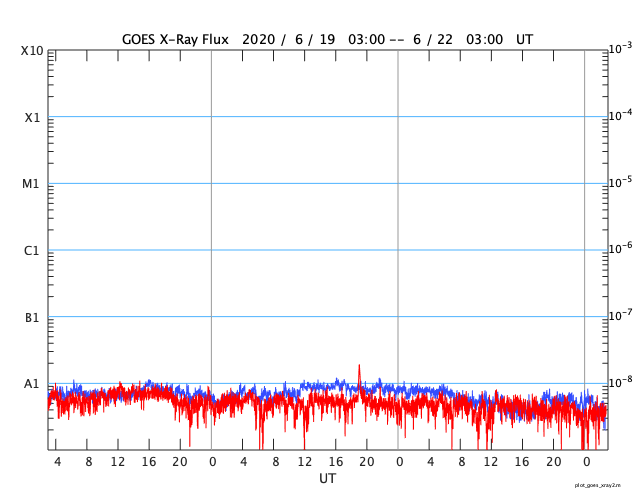Click the 10⁻³ flux value on right axis
This screenshot has height=500, width=640.
pos(620,49)
